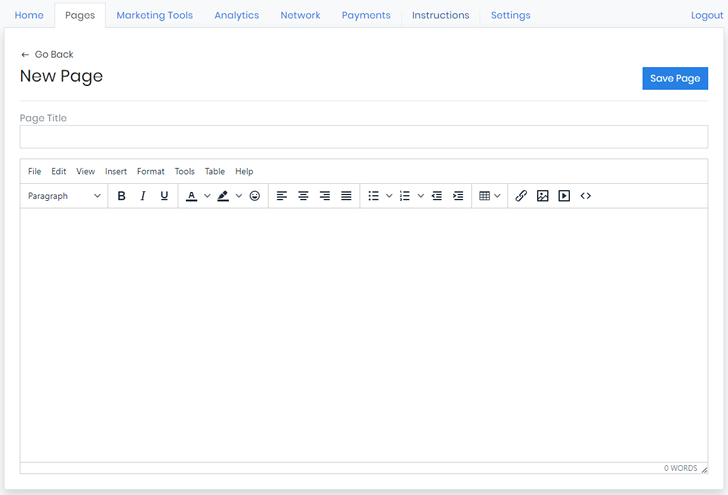Click the emoji smiley icon
Viewport: 728px width, 495px height.
255,196
